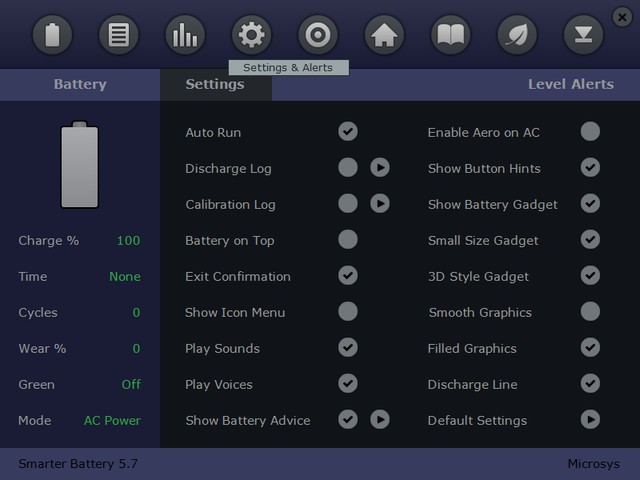Open the Level Alerts tab
Viewport: 640px width, 480px height.
tap(570, 84)
